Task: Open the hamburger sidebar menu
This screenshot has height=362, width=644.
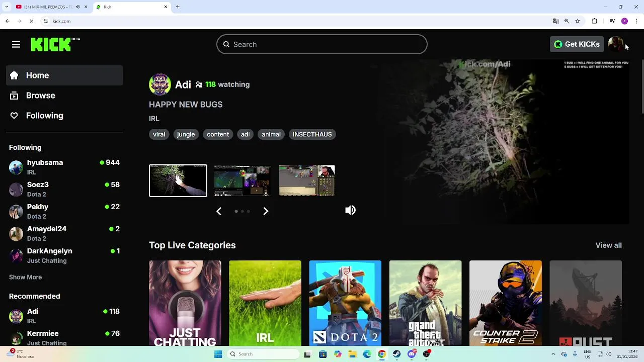Action: pyautogui.click(x=16, y=45)
